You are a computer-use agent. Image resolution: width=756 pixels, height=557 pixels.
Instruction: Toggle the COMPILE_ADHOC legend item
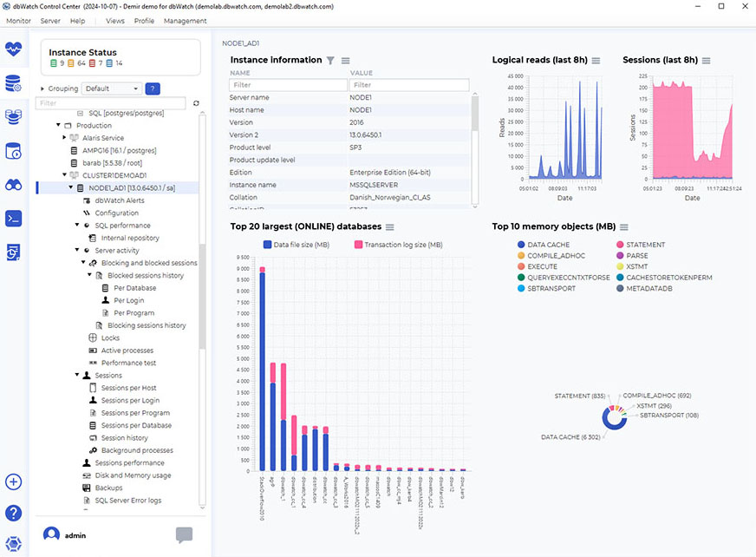[x=551, y=256]
